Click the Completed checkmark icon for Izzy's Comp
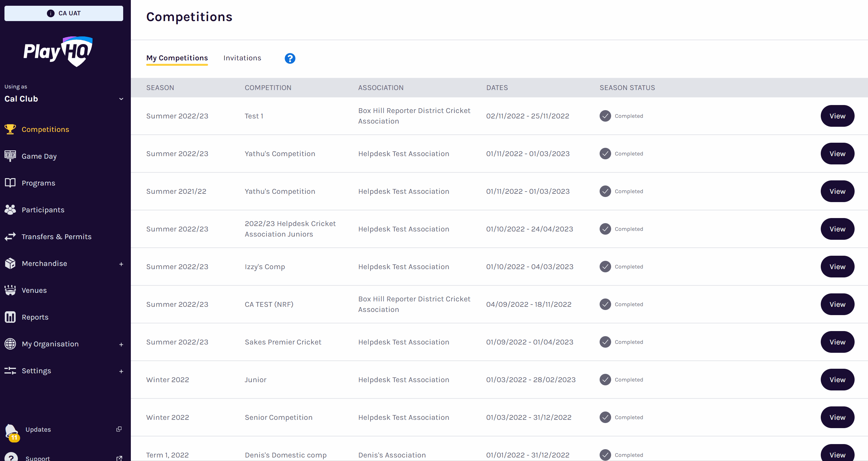The width and height of the screenshot is (868, 461). (x=605, y=267)
